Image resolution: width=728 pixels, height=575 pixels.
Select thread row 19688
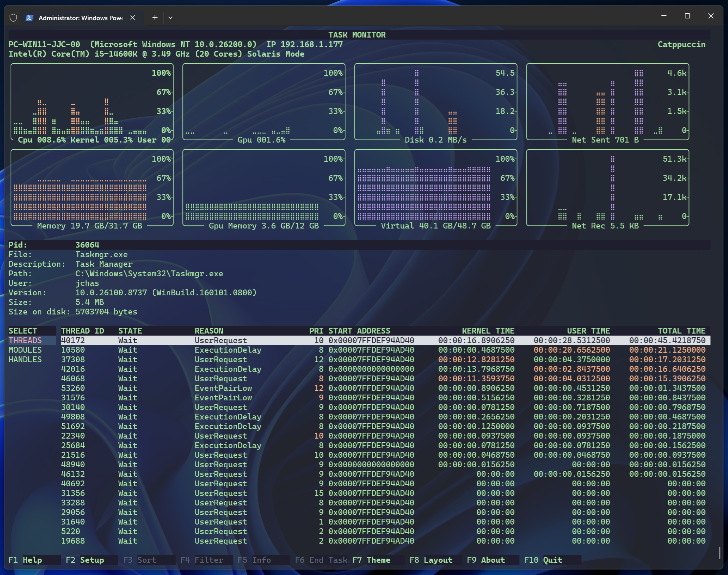pyautogui.click(x=385, y=541)
